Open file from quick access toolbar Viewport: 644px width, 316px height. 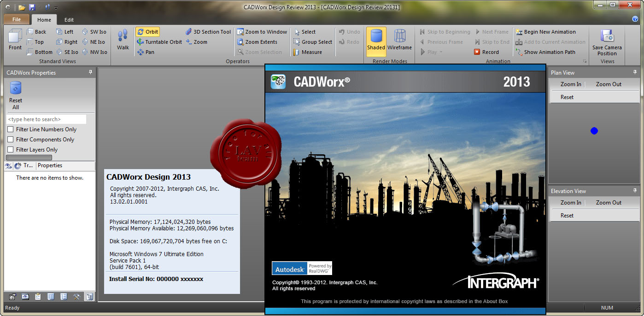pyautogui.click(x=22, y=7)
